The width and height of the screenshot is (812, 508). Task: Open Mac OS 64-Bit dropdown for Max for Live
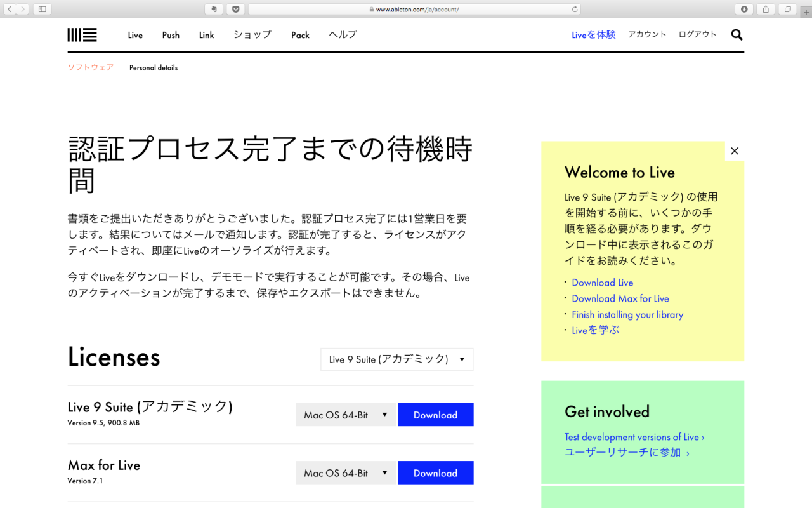tap(345, 473)
